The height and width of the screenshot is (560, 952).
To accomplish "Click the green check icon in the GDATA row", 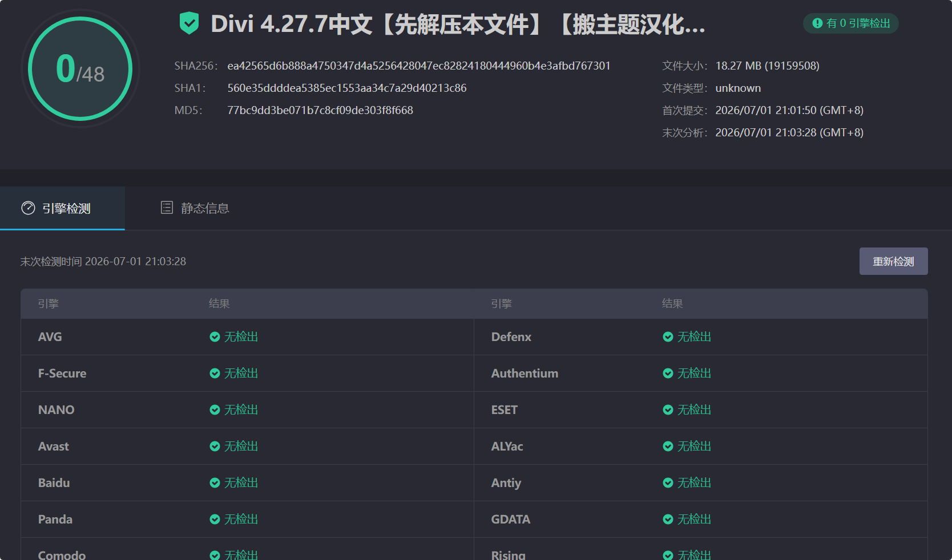I will click(x=668, y=520).
